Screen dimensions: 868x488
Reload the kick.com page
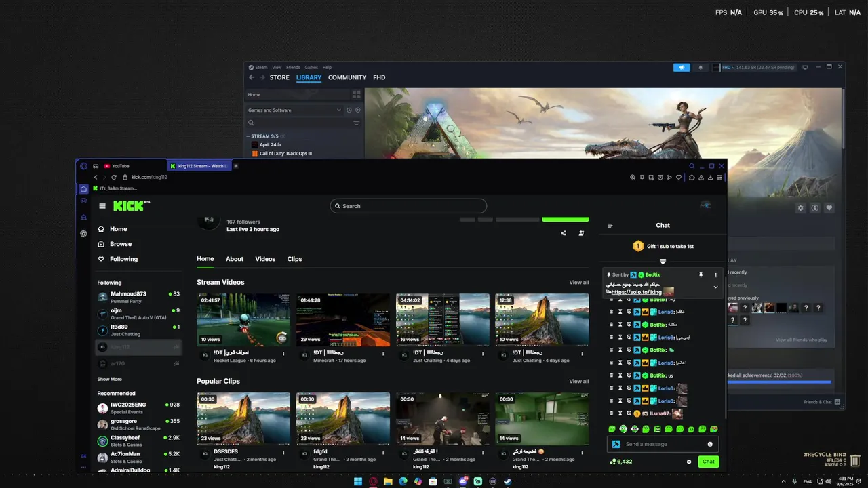pyautogui.click(x=113, y=177)
